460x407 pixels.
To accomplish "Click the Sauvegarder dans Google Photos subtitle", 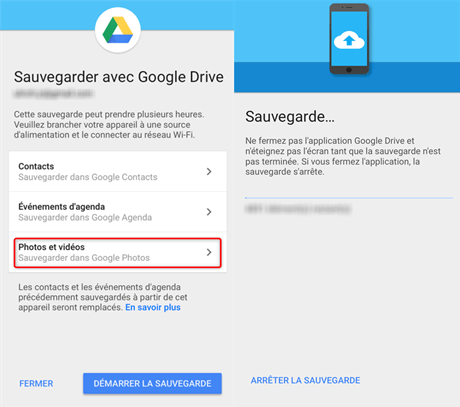I will 84,258.
